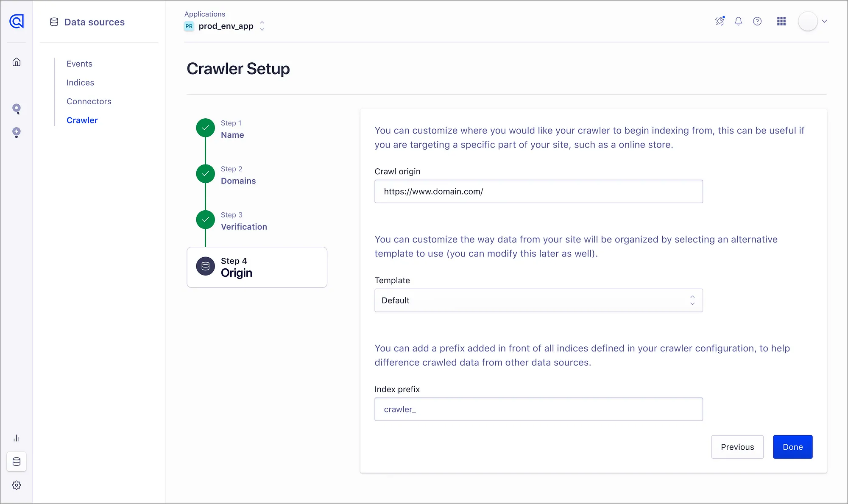The image size is (848, 504).
Task: Open the Connectors section
Action: 89,101
